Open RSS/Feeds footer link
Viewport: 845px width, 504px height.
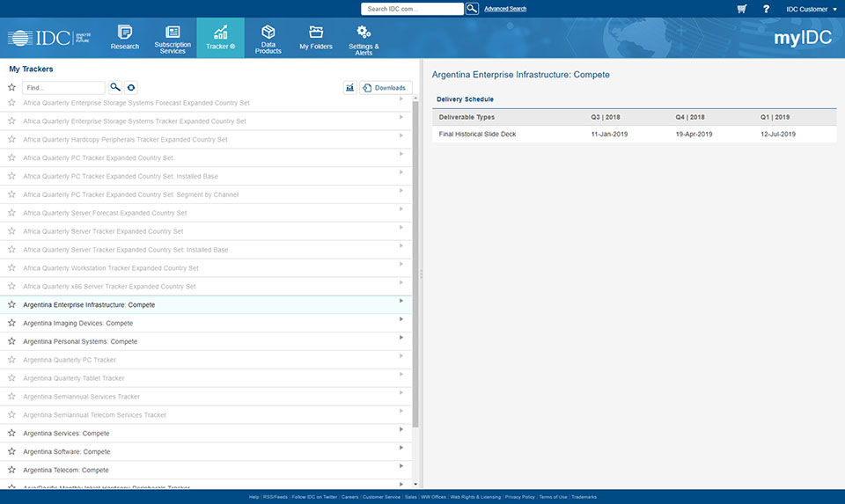tap(275, 497)
